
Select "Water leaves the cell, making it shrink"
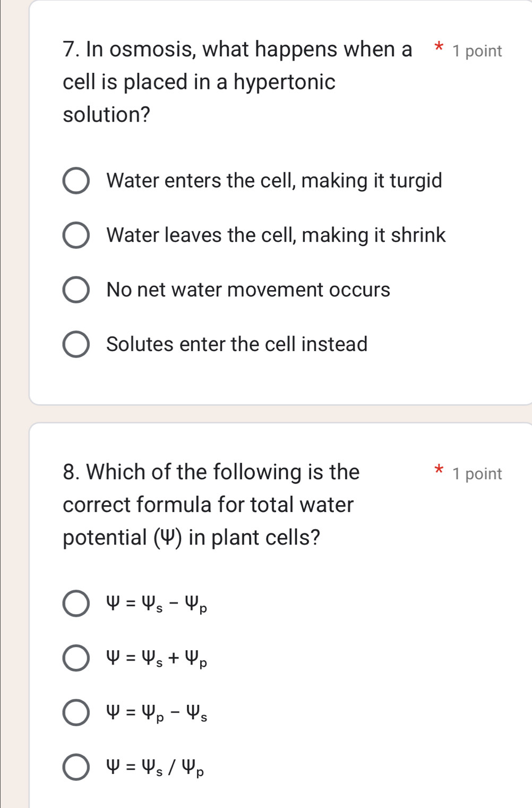pyautogui.click(x=78, y=235)
